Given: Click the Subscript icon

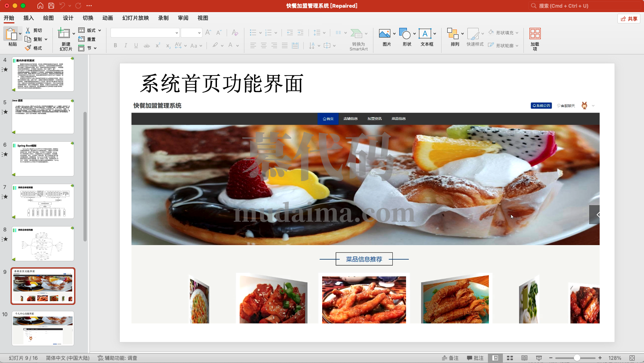Looking at the screenshot, I should [x=168, y=46].
